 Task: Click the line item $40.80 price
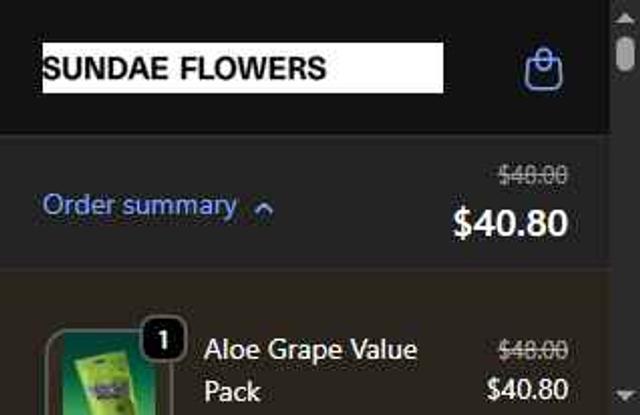527,389
